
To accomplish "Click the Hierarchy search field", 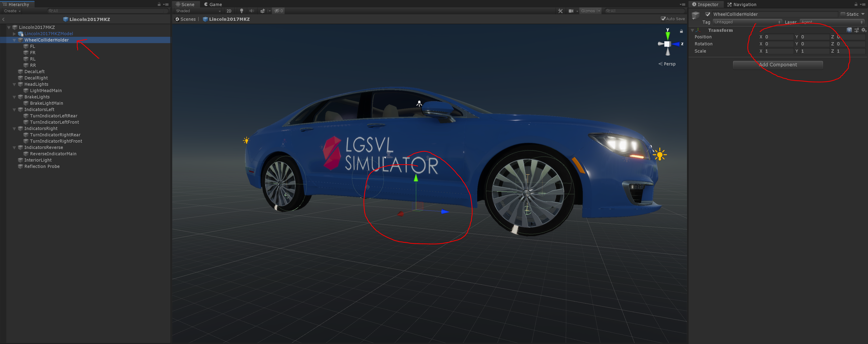I will [108, 11].
